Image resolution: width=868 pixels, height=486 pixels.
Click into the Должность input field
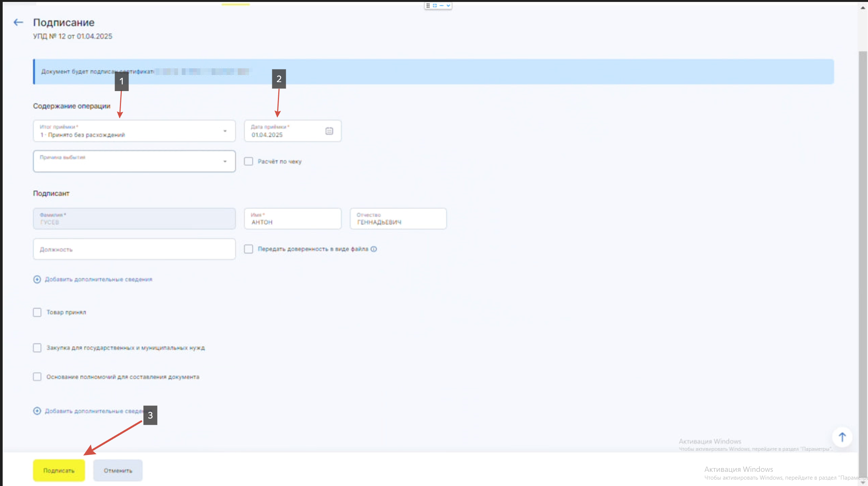134,249
